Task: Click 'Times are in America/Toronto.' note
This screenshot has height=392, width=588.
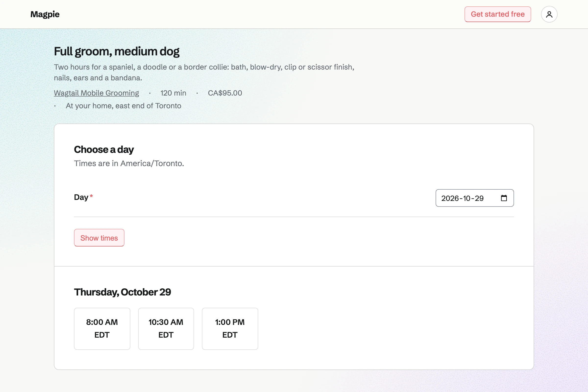Action: tap(129, 163)
